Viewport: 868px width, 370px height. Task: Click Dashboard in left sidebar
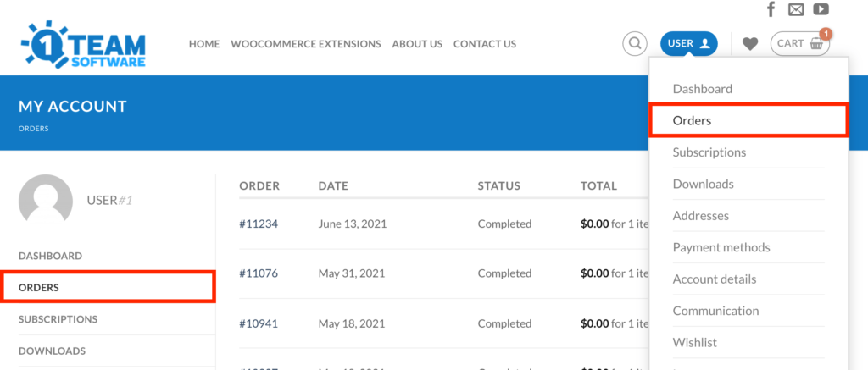[50, 256]
